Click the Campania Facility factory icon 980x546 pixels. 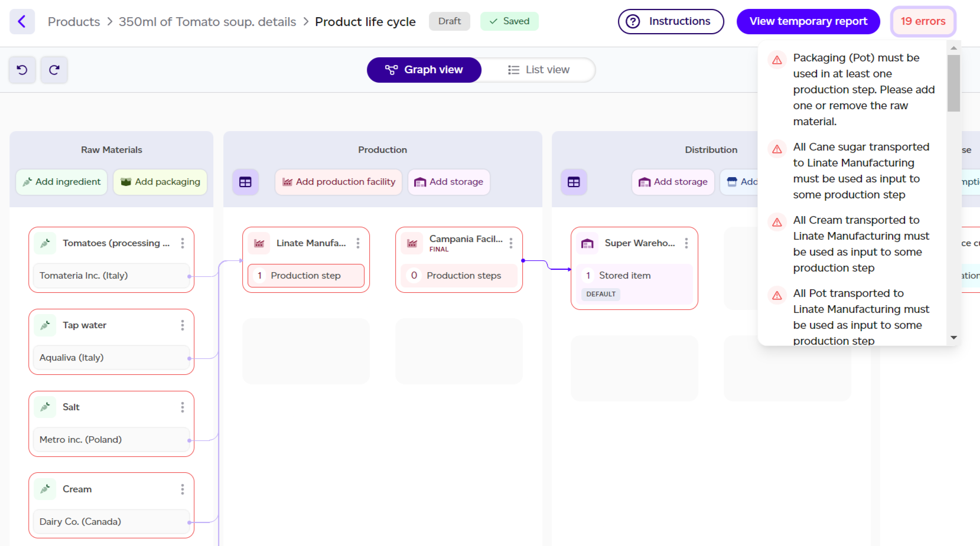412,243
